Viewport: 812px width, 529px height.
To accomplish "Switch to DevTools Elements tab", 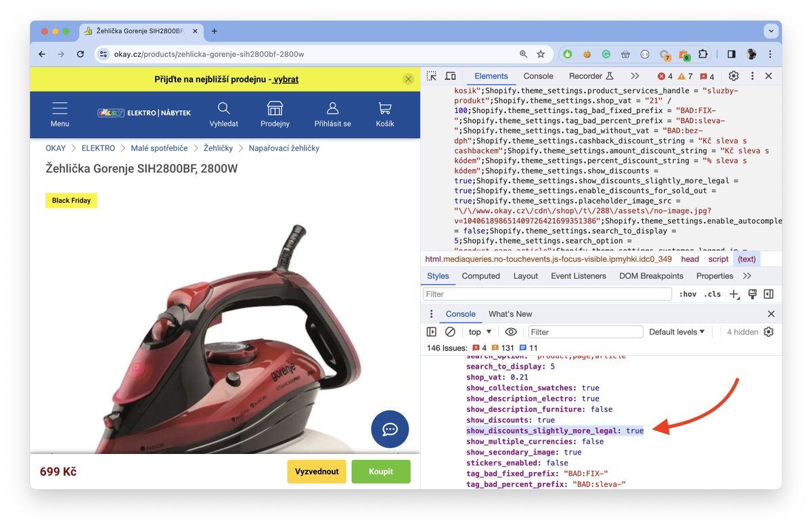I will (491, 76).
